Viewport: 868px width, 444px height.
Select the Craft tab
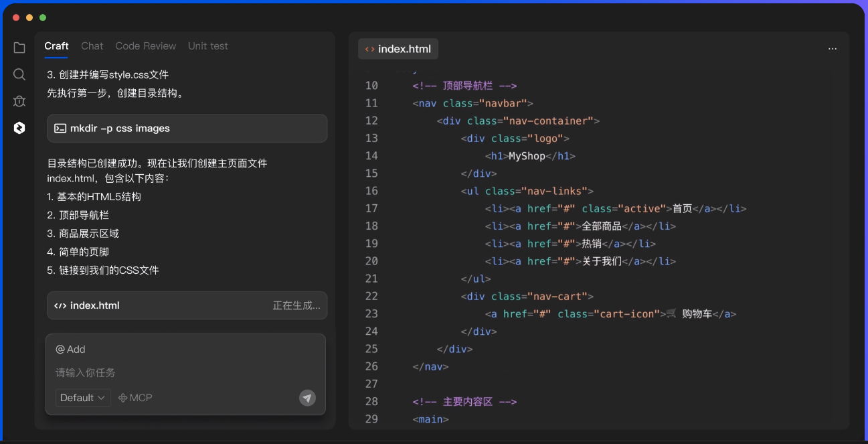point(56,46)
